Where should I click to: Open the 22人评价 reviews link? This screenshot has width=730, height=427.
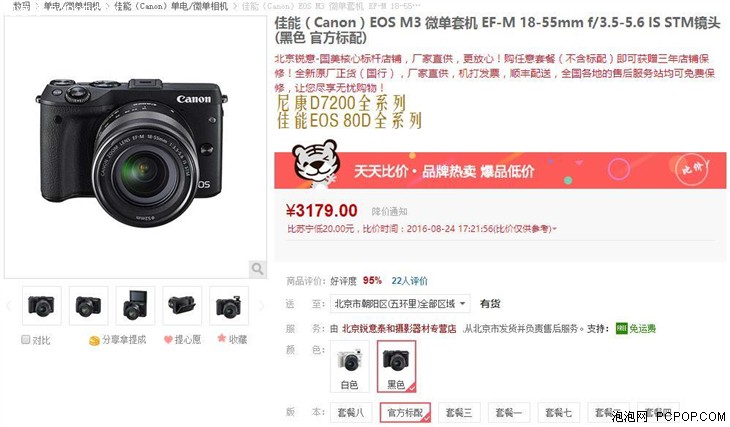[x=409, y=281]
